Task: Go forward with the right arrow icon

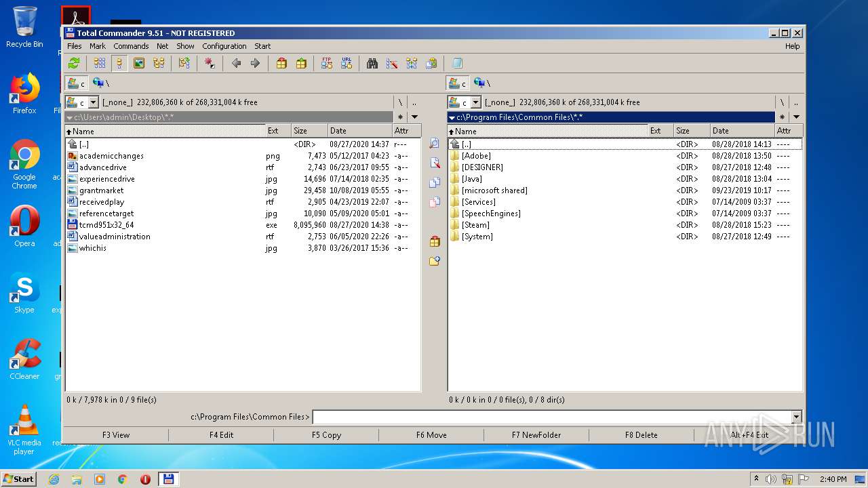Action: pyautogui.click(x=255, y=63)
